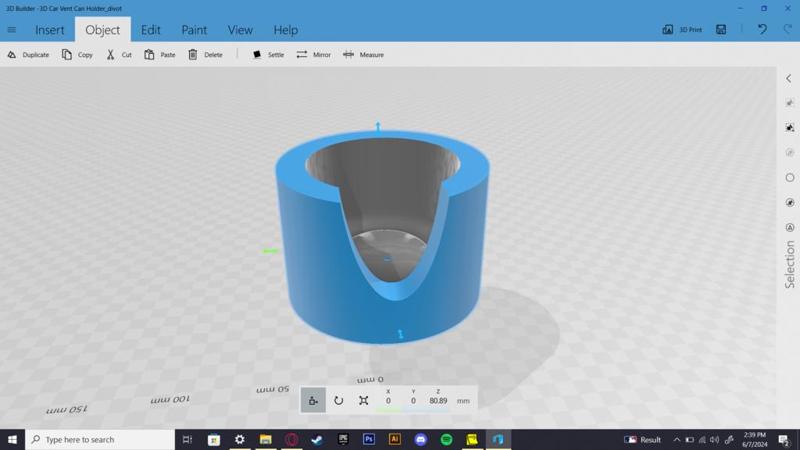Redo the last undone action

click(x=788, y=30)
